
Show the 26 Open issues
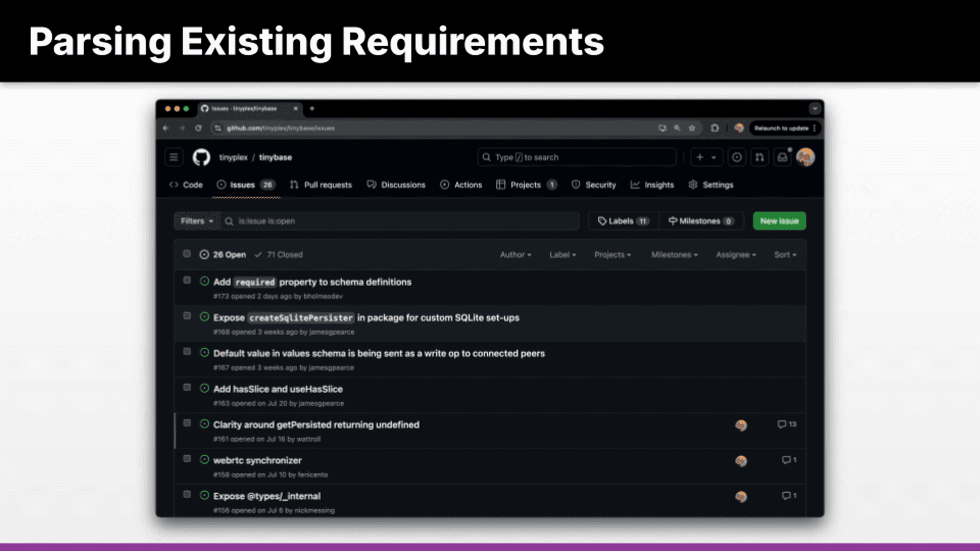(x=223, y=255)
